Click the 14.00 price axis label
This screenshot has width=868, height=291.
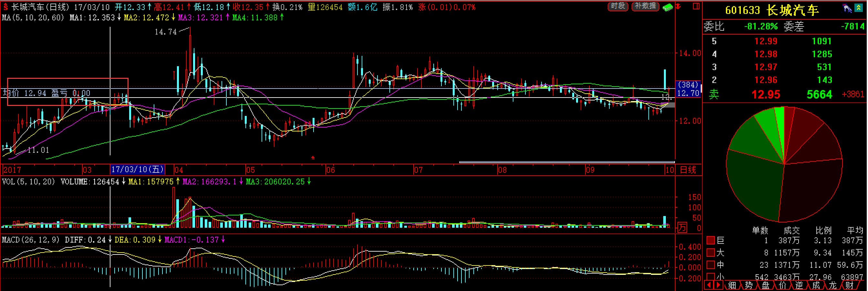click(x=690, y=53)
